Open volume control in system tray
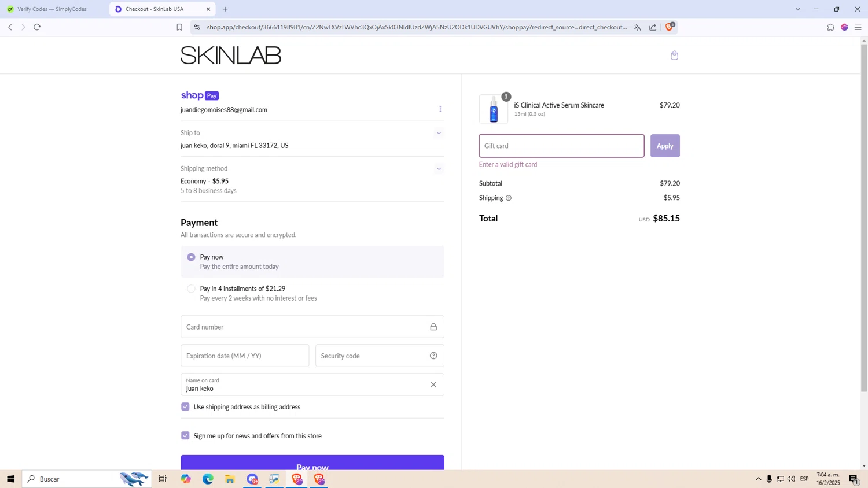Viewport: 868px width, 488px height. click(791, 479)
